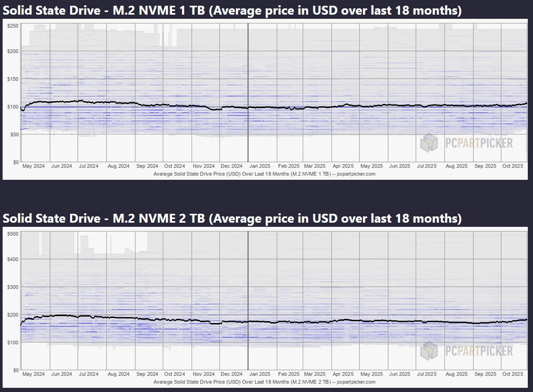533x392 pixels.
Task: Pick Nov 2024 on the 2 TB chart axis
Action: click(204, 374)
